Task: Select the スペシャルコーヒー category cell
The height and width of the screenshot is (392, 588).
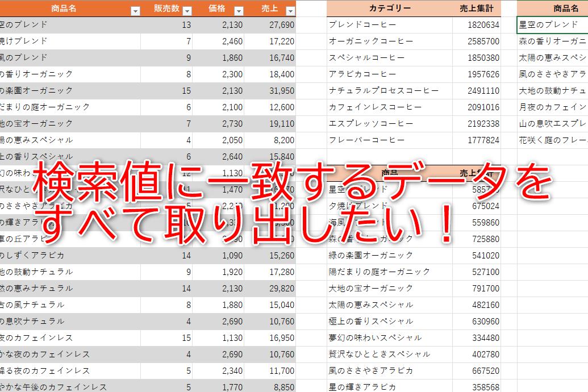Action: [390, 58]
